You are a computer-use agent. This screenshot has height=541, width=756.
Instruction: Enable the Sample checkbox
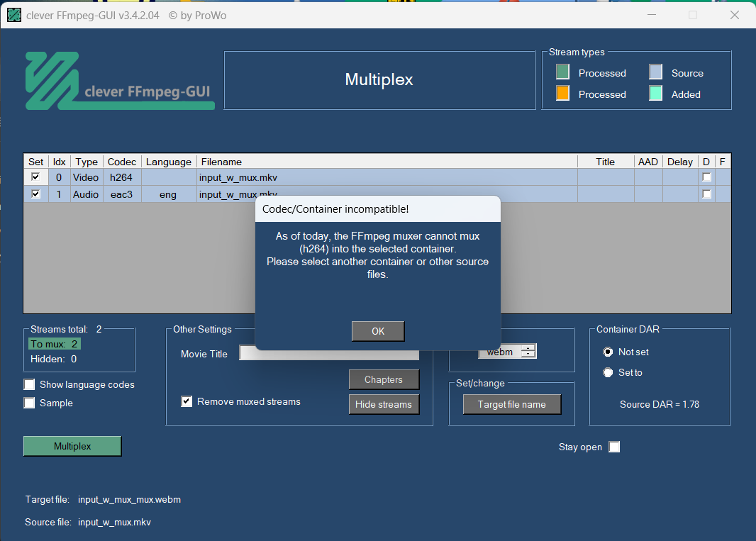(x=29, y=403)
